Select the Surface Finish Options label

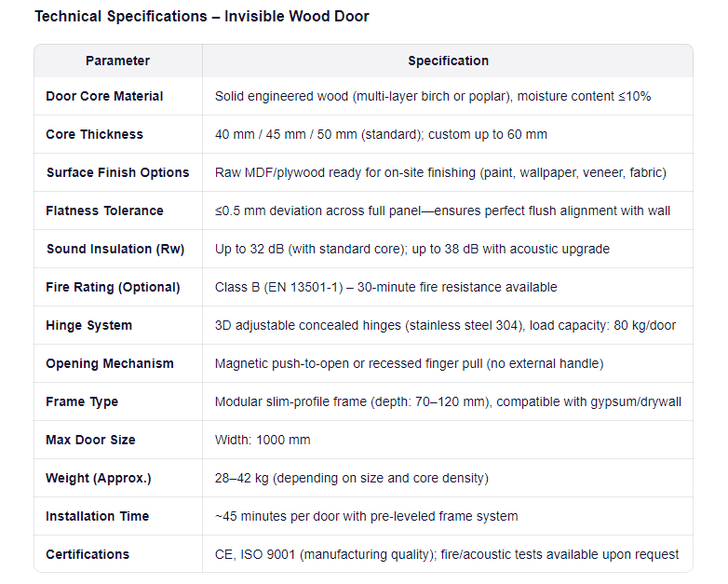pyautogui.click(x=117, y=172)
